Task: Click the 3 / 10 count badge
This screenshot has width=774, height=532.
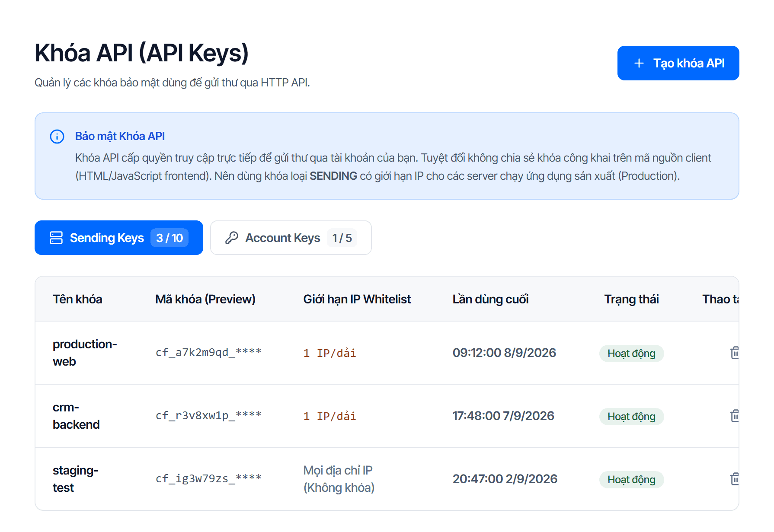Action: click(x=170, y=238)
